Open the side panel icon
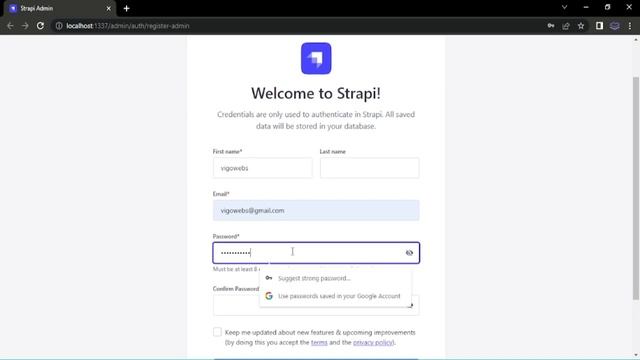This screenshot has height=360, width=640. pyautogui.click(x=599, y=26)
